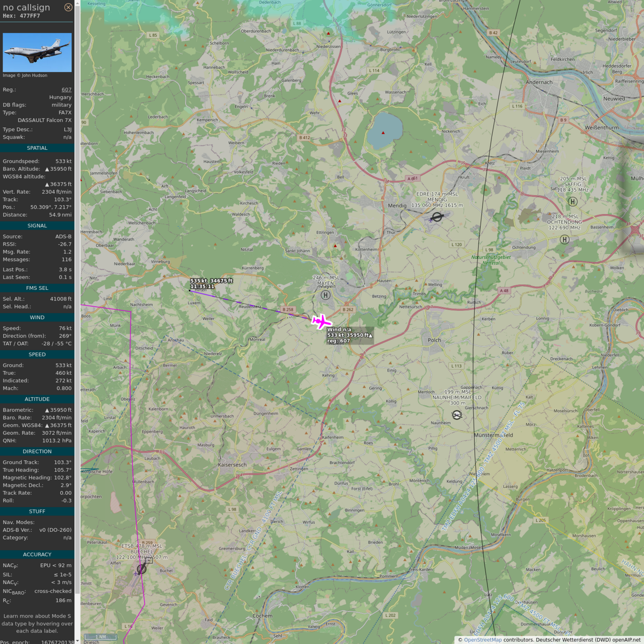Open the OpenStreetMap attribution link
Image resolution: width=644 pixels, height=644 pixels.
tap(483, 640)
